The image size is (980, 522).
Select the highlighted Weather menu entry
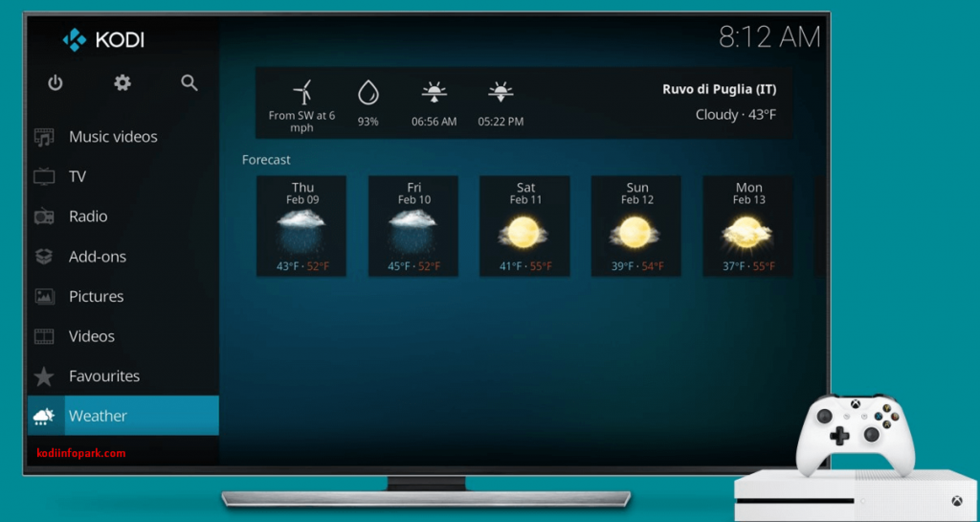pyautogui.click(x=98, y=416)
